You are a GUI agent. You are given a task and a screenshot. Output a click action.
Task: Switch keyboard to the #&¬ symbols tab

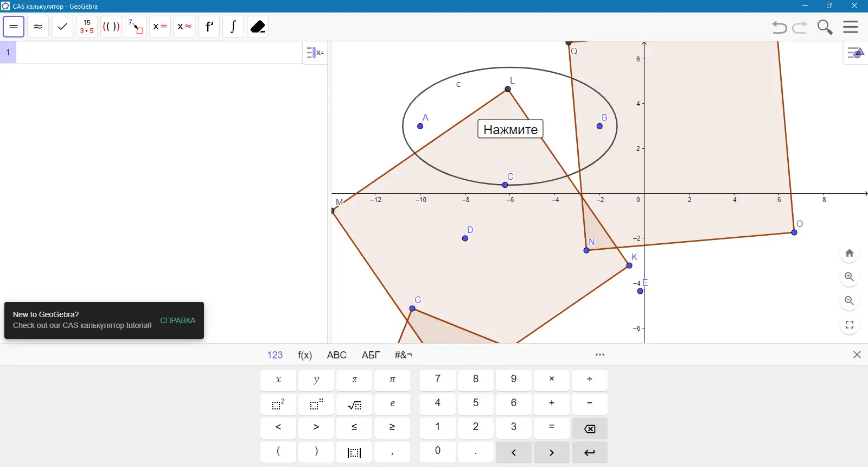[404, 355]
